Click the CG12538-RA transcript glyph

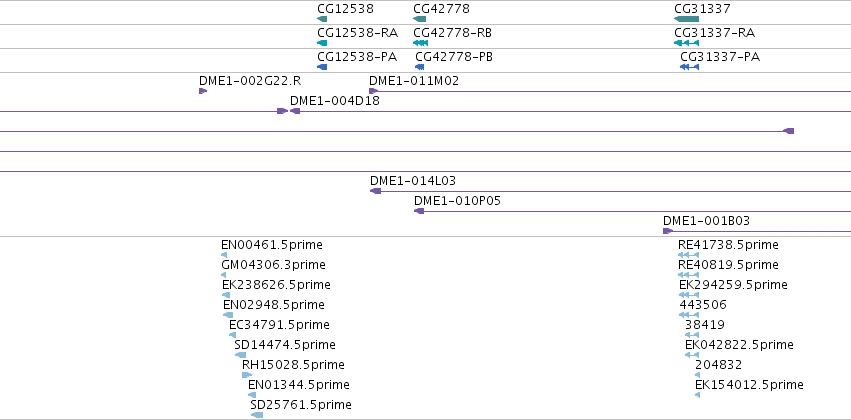pos(322,43)
